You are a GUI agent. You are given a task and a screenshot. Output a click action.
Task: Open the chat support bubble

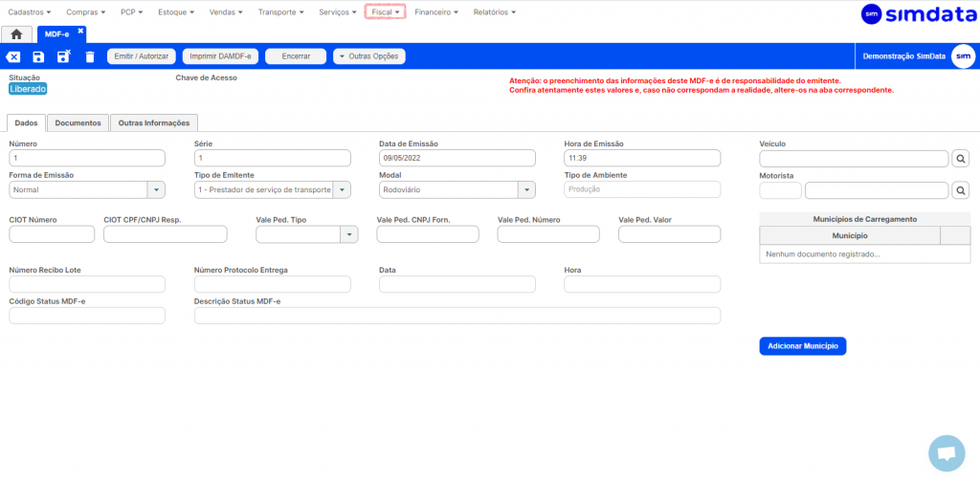(947, 453)
